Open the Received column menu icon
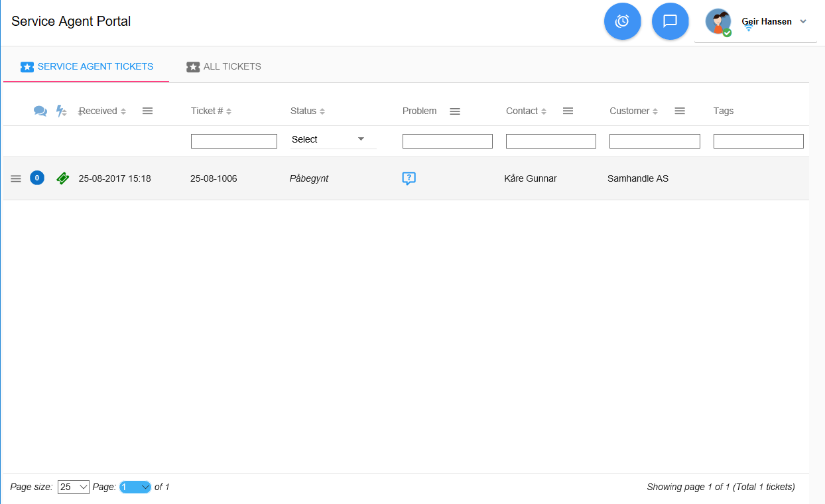Image resolution: width=825 pixels, height=504 pixels. (148, 111)
